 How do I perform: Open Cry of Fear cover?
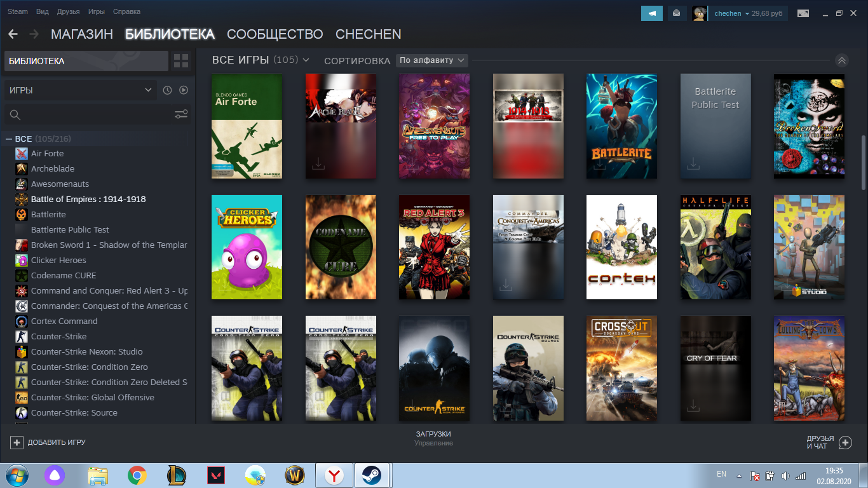tap(715, 369)
